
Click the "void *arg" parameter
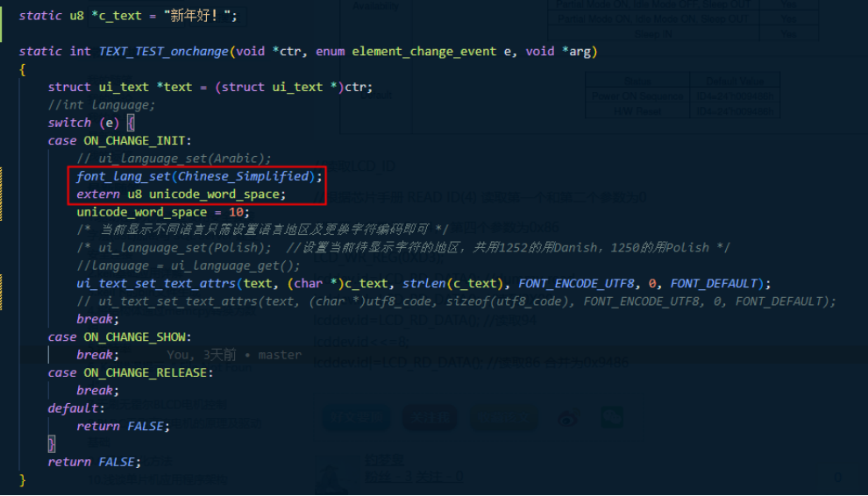point(558,52)
